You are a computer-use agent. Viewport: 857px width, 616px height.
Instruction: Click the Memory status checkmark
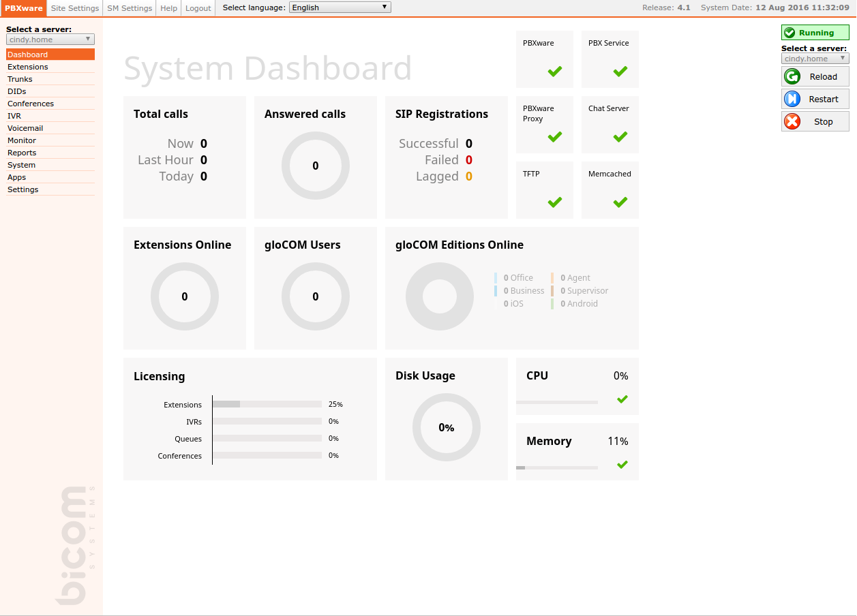(622, 465)
